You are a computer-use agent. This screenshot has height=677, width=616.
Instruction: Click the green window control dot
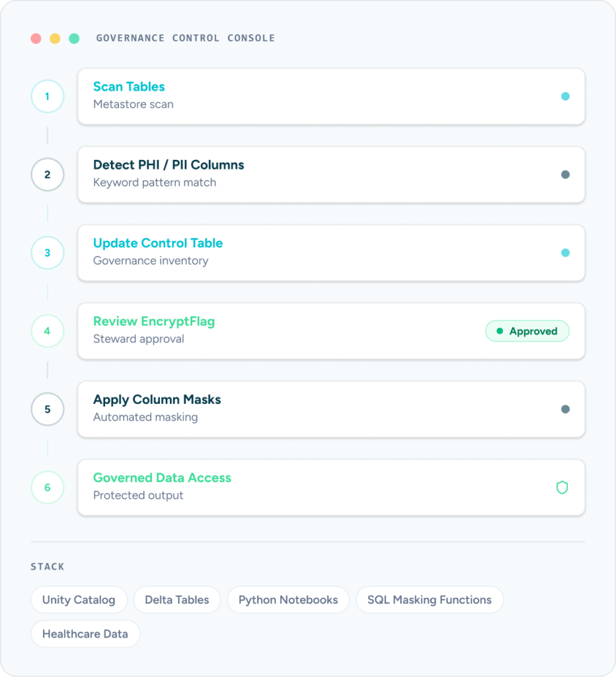click(x=74, y=38)
